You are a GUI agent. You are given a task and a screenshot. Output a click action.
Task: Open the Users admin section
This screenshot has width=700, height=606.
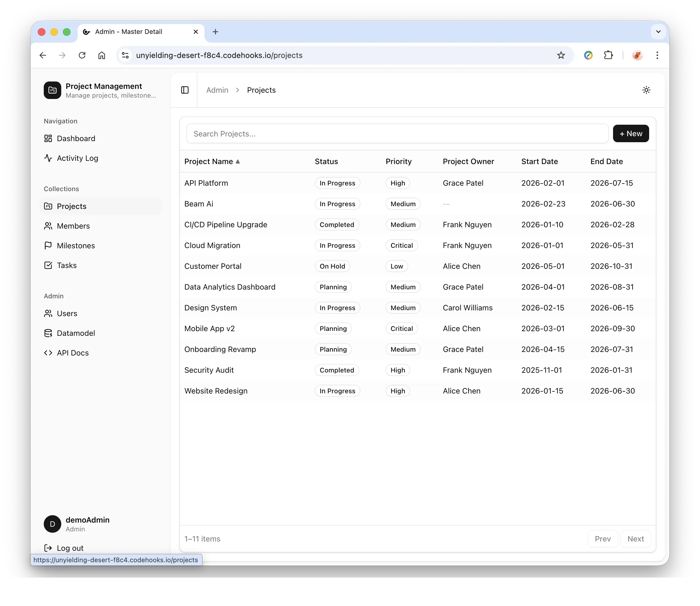point(67,313)
